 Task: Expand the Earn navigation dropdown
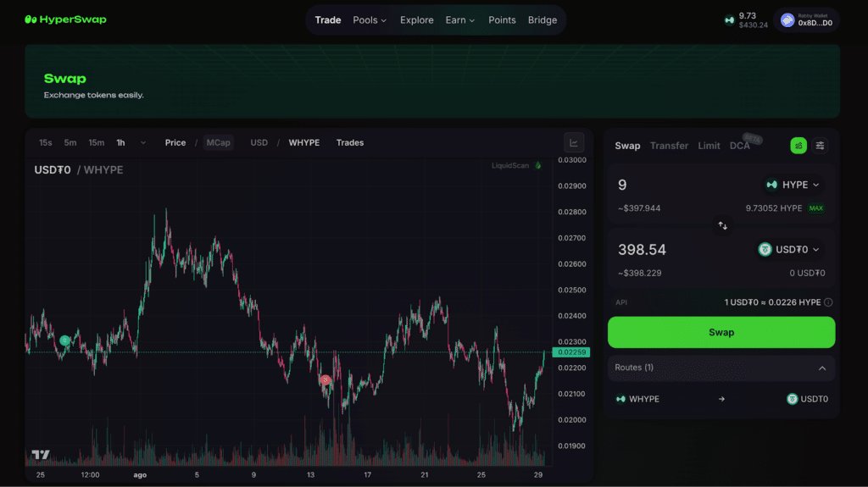(x=459, y=20)
